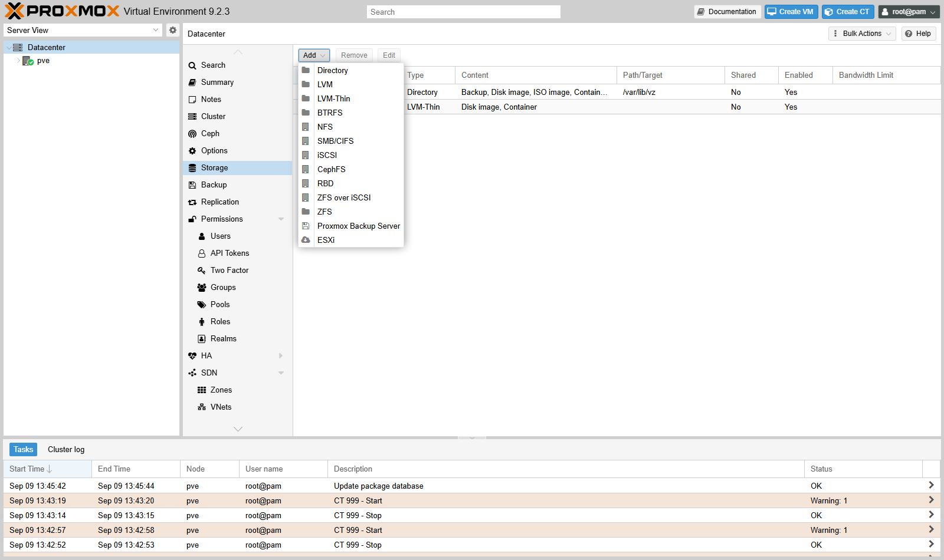Image resolution: width=944 pixels, height=560 pixels.
Task: Click the Create CT button
Action: coord(848,12)
